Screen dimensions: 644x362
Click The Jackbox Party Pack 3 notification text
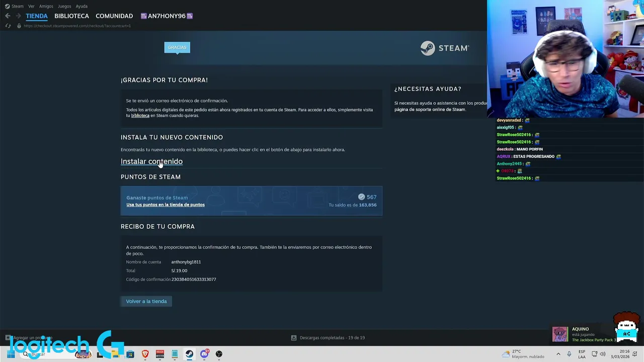coord(594,340)
